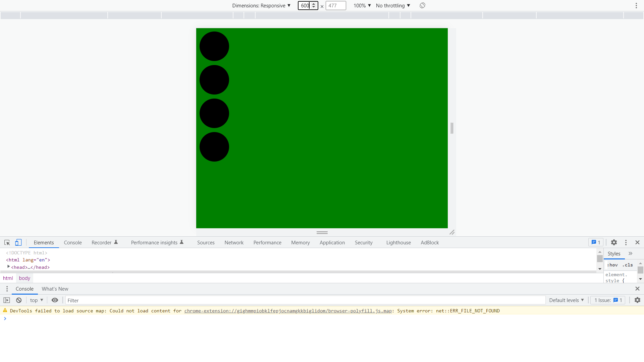Switch to the Network tab

(x=234, y=242)
